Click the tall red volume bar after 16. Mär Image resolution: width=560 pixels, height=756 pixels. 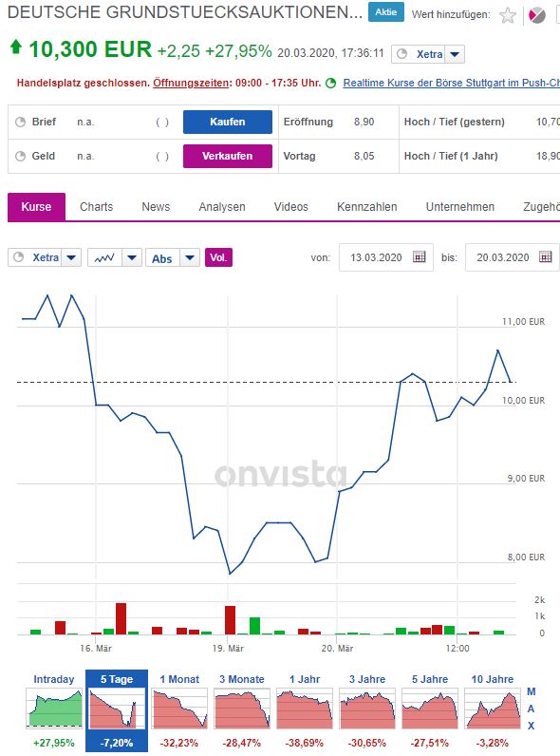121,618
